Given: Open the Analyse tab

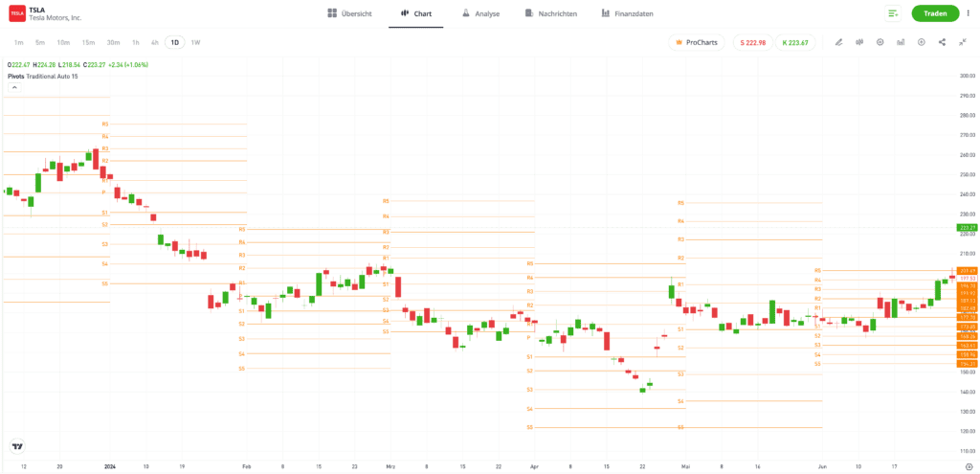Looking at the screenshot, I should coord(480,13).
